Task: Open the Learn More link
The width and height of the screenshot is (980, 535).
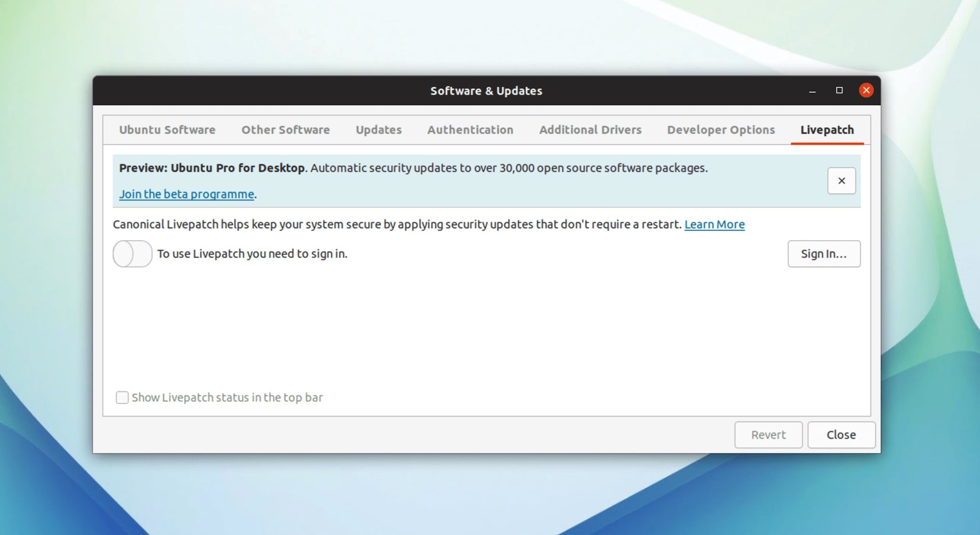Action: point(714,225)
